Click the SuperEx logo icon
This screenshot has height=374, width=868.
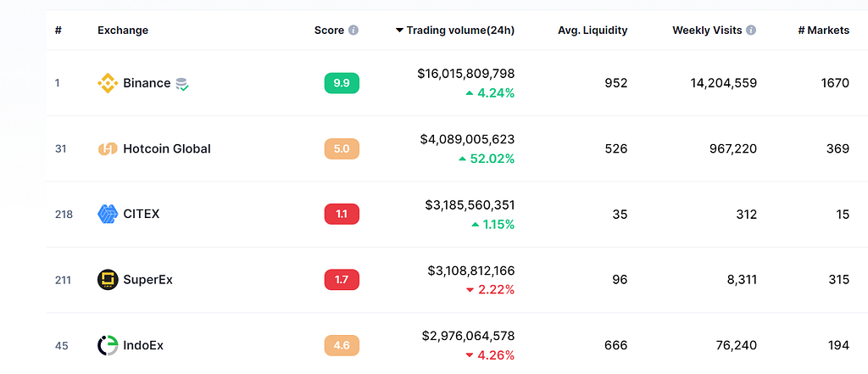108,280
